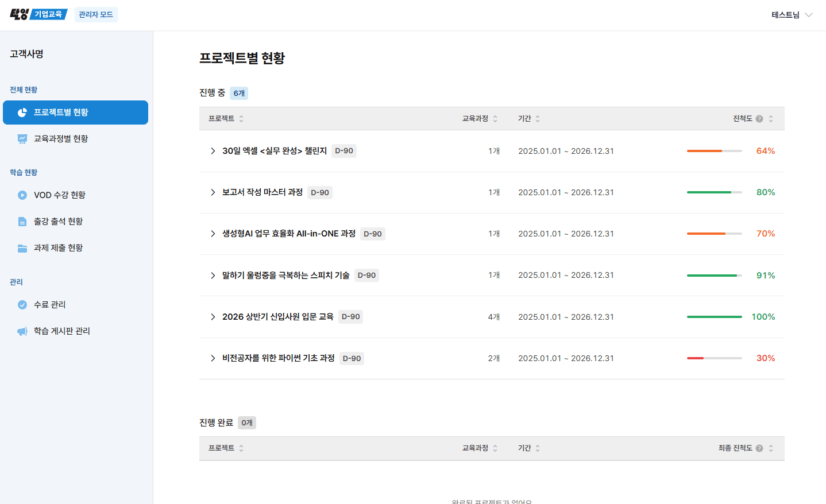The width and height of the screenshot is (826, 504).
Task: Click 비전공자를 위한 파이썬 기초 과정
Action: point(279,358)
